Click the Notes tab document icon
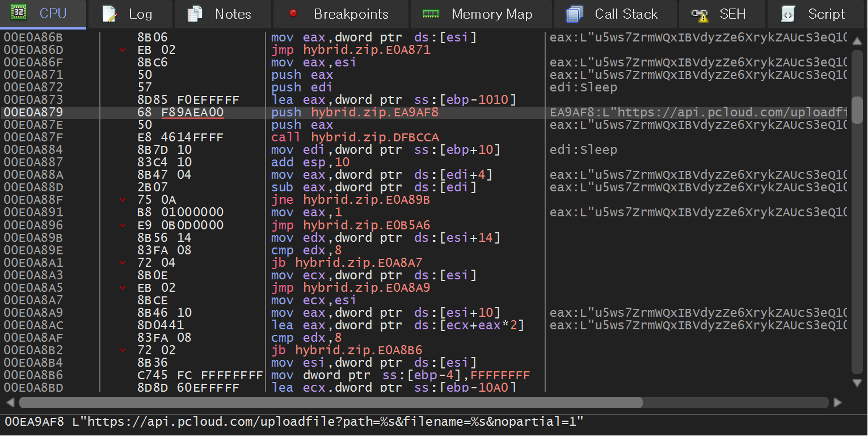The width and height of the screenshot is (868, 436). [195, 14]
